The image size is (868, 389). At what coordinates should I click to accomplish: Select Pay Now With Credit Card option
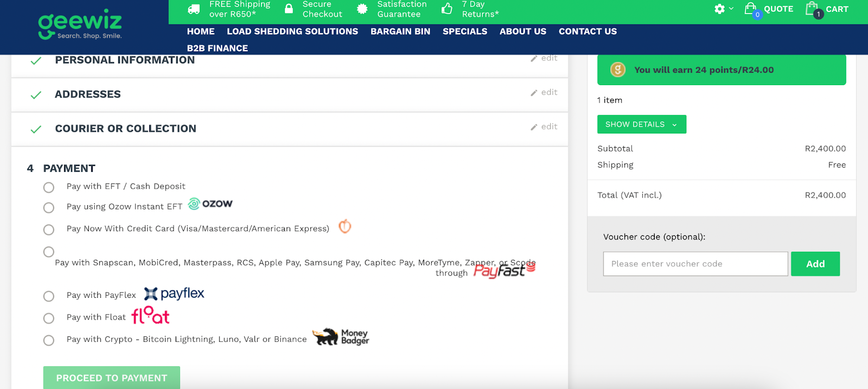49,229
